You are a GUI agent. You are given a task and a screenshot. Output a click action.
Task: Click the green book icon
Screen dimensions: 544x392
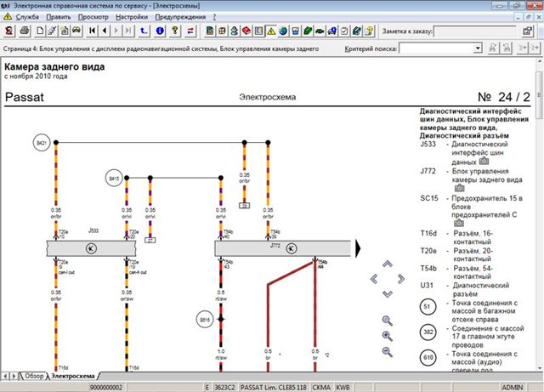[308, 31]
